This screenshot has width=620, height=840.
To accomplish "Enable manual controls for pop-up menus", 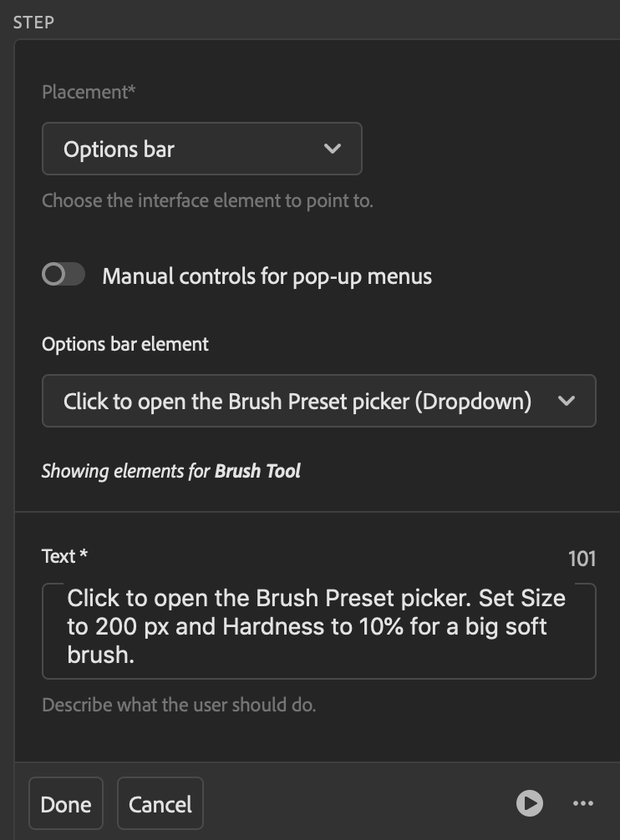I will (x=64, y=275).
